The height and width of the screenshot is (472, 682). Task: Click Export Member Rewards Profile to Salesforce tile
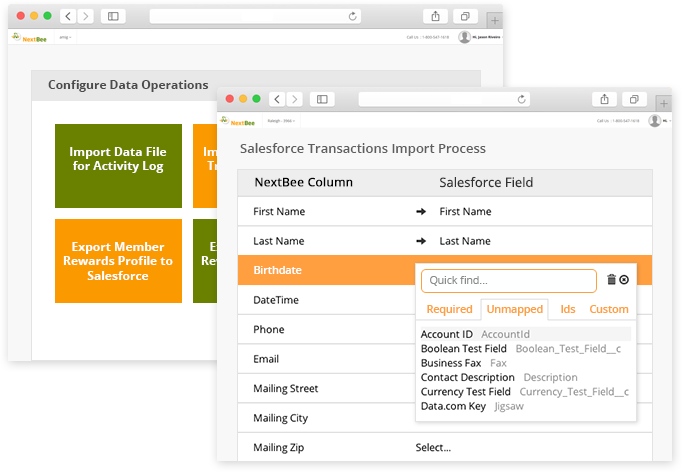click(118, 261)
